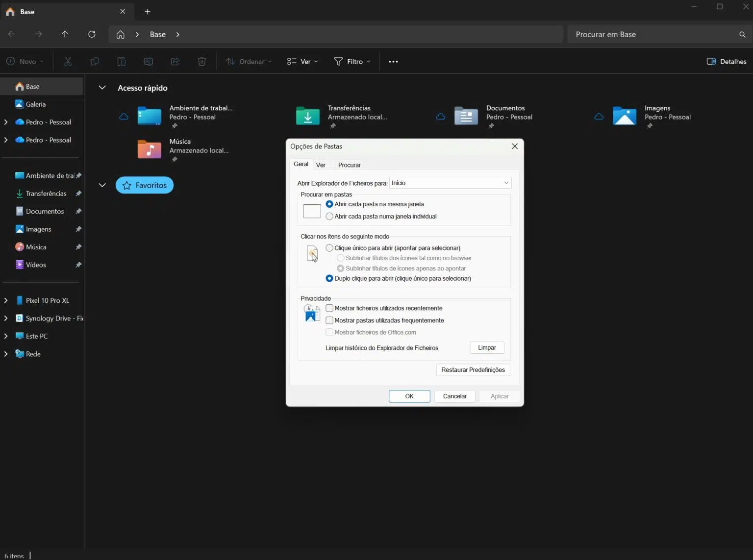Toggle the Detalhes pane button

[727, 62]
